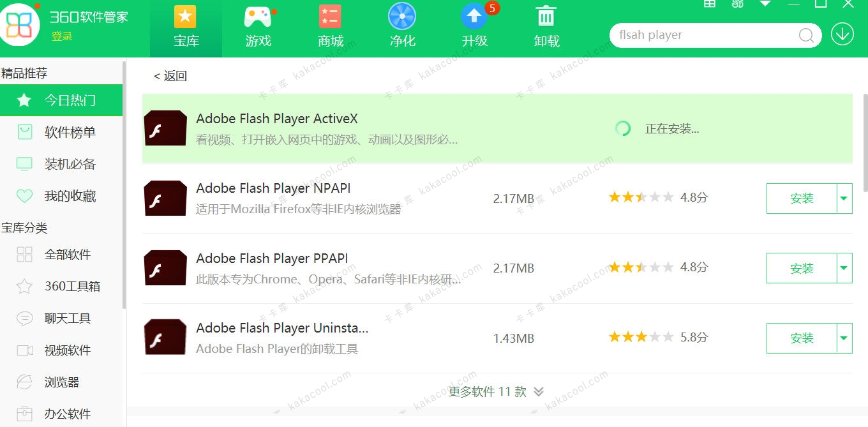
Task: Click the 返回 back link
Action: coord(170,76)
